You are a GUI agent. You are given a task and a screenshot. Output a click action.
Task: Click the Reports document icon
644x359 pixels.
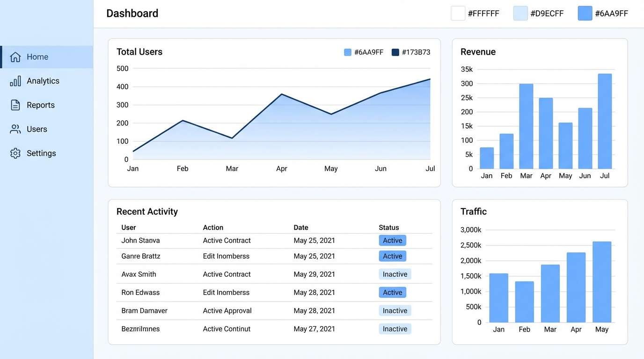[15, 105]
